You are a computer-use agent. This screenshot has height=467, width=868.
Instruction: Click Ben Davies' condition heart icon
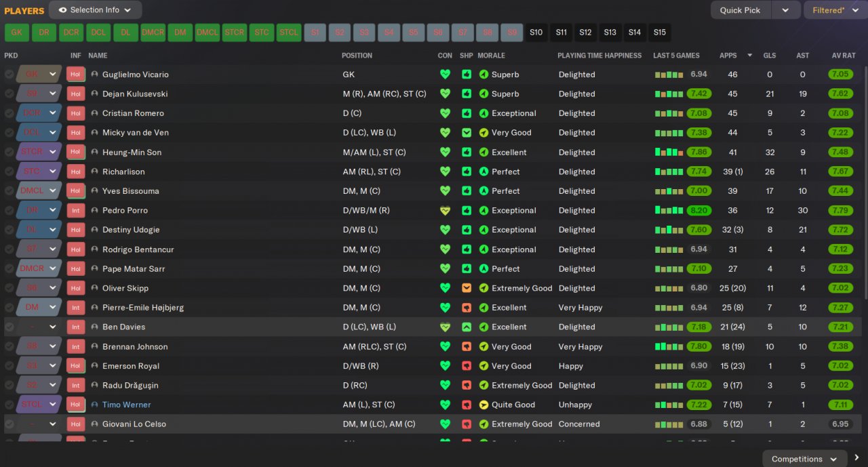445,327
